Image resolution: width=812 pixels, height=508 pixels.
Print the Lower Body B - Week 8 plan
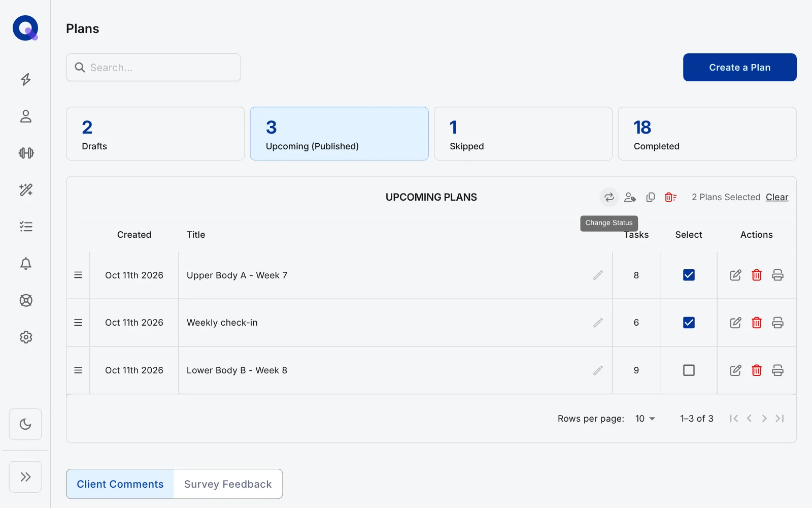click(777, 370)
